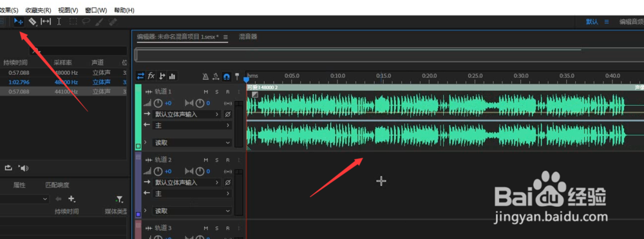Click the insert into multitrack icon
Image resolution: width=644 pixels, height=239 pixels.
[8, 167]
